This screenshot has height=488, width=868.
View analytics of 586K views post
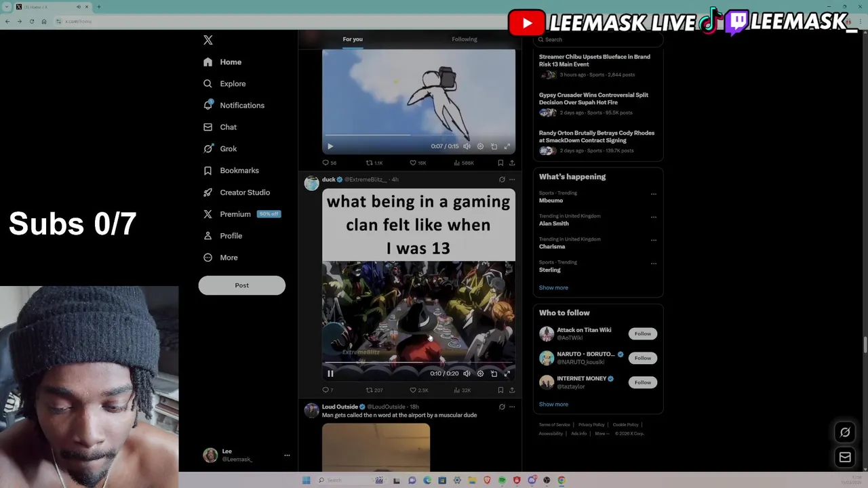[x=464, y=163]
